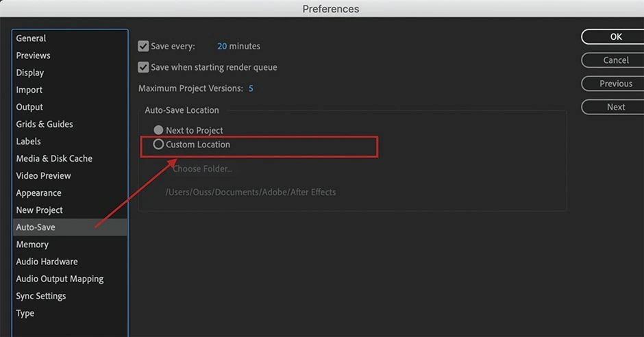Switch to Previews preferences
Screen dimensions: 644x337
click(34, 55)
